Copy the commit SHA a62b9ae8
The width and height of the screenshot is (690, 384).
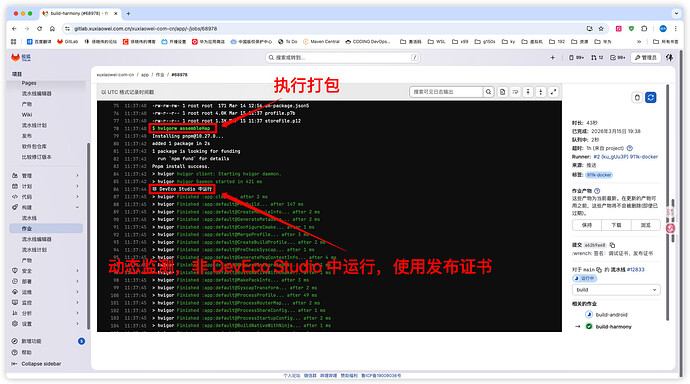(612, 245)
